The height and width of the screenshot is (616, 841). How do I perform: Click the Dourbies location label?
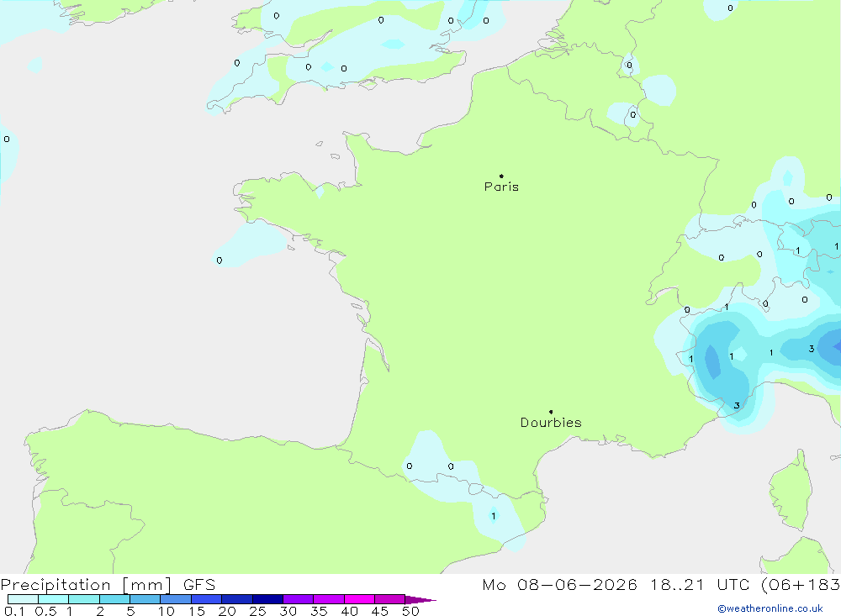click(551, 423)
